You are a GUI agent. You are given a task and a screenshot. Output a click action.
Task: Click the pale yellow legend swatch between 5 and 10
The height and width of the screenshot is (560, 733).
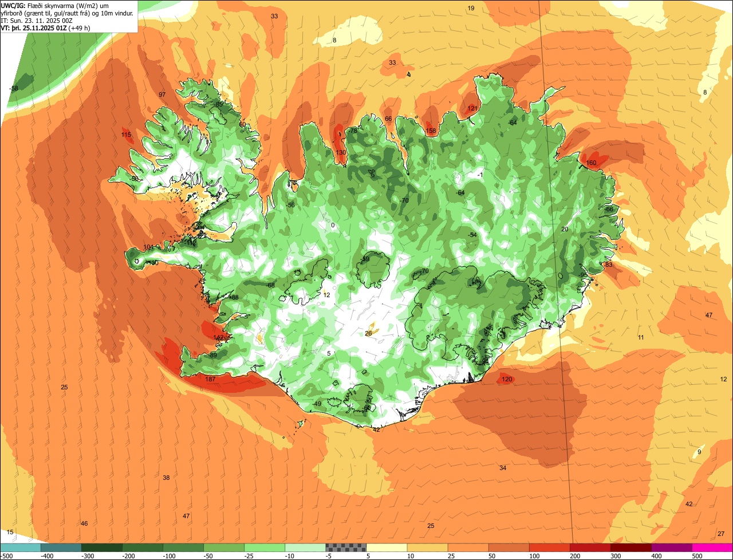point(386,547)
